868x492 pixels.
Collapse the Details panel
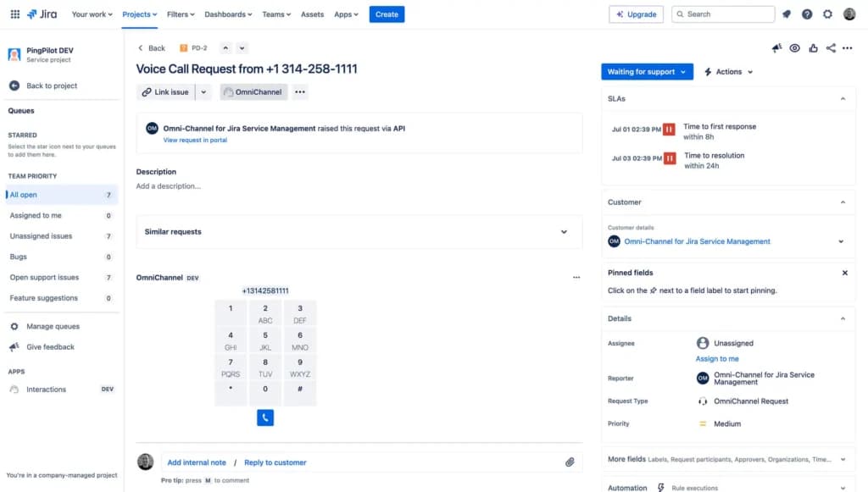pyautogui.click(x=843, y=319)
